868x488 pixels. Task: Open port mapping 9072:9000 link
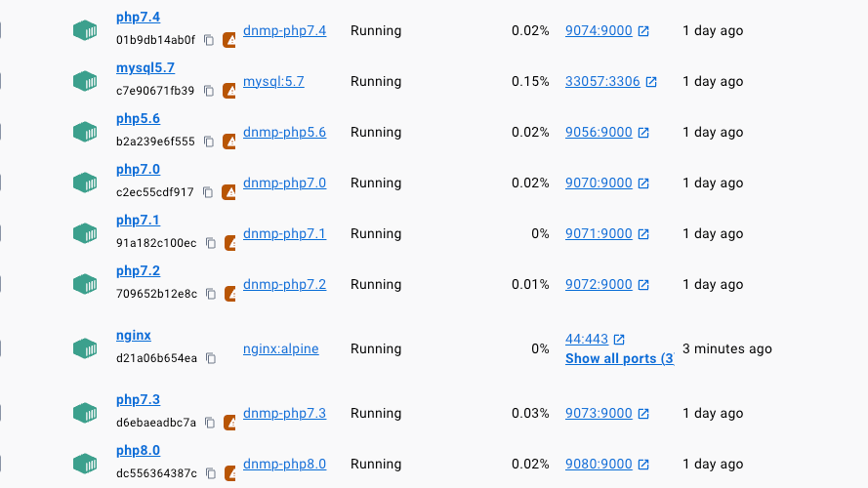[x=599, y=284]
